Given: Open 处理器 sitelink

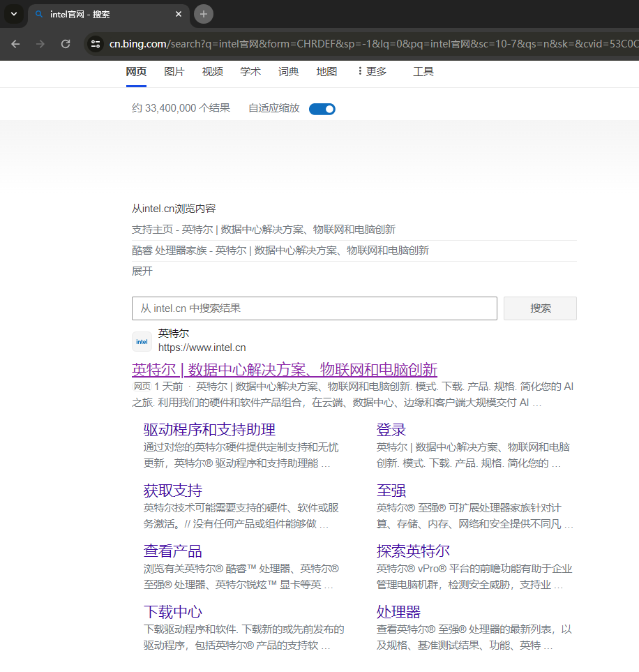Looking at the screenshot, I should pyautogui.click(x=398, y=613).
